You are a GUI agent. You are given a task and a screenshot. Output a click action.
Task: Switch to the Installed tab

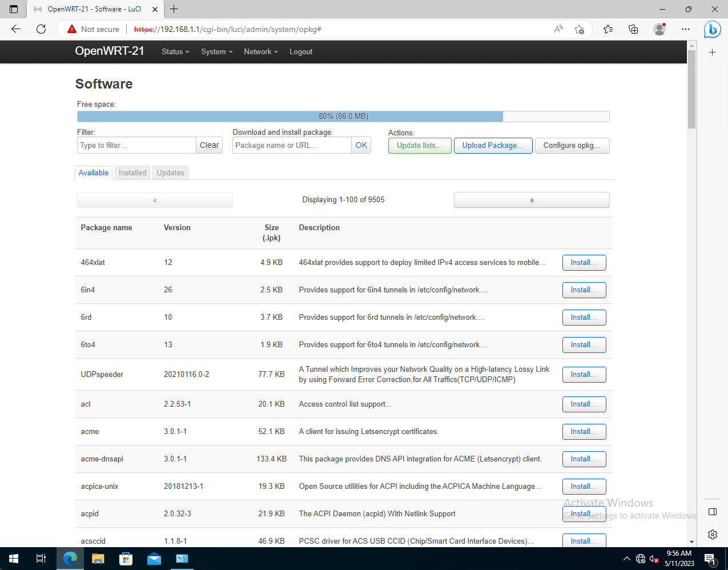click(x=132, y=172)
